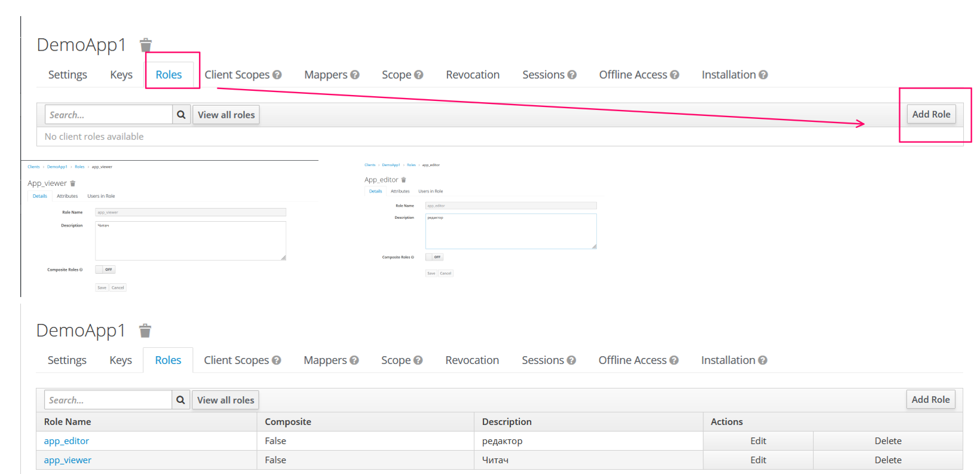Screen dimensions: 980x474
Task: Click trash icon beside App_editor heading
Action: click(x=403, y=180)
